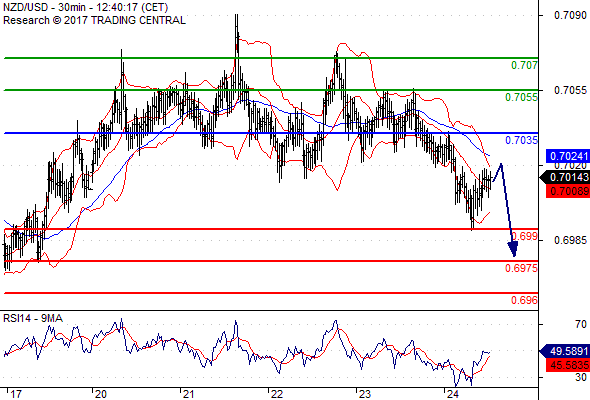The image size is (590, 400).
Task: Click the 0.7055 price axis value
Action: coord(570,90)
